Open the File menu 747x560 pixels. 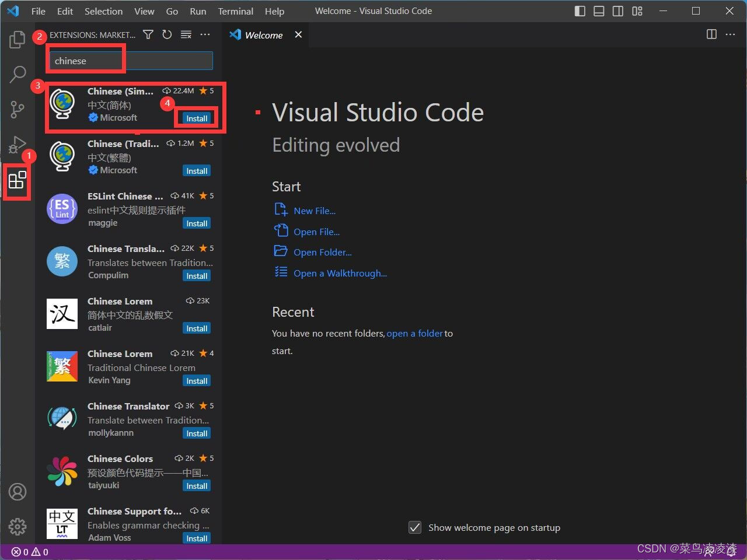(39, 11)
